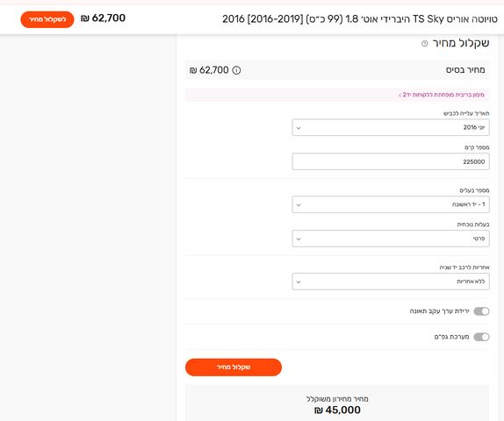Click orange שקלול מחיר calculate button
This screenshot has width=504, height=421.
(x=234, y=367)
